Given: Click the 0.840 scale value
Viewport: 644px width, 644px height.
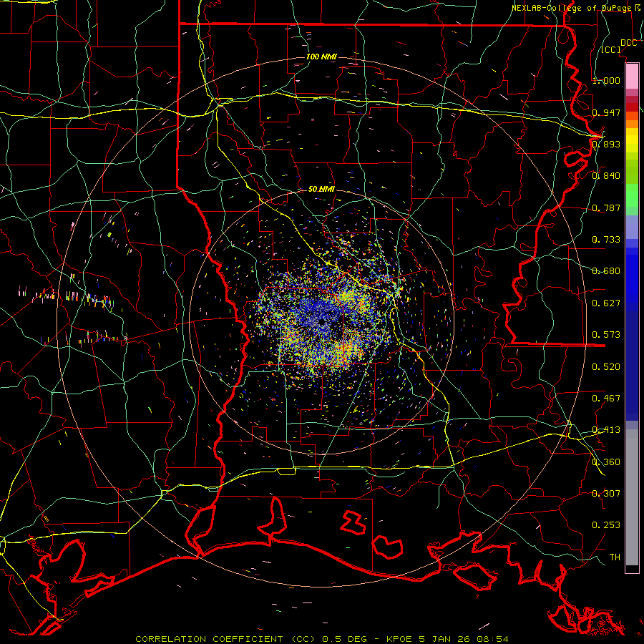Looking at the screenshot, I should pos(606,176).
